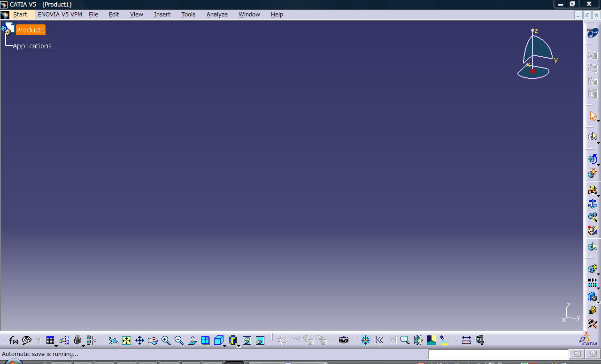Click the Hide/Show icon
Viewport: 601px width, 364px height.
pos(247,341)
